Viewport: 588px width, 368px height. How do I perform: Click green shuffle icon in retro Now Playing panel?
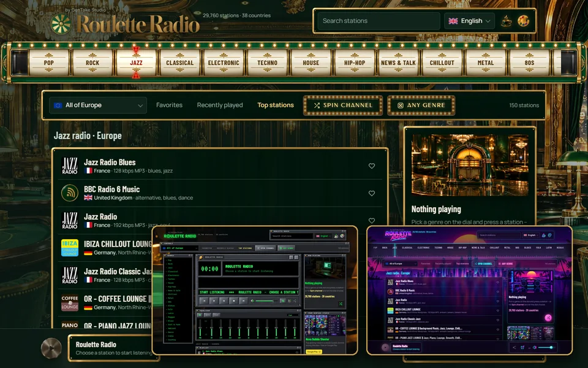[x=341, y=304]
